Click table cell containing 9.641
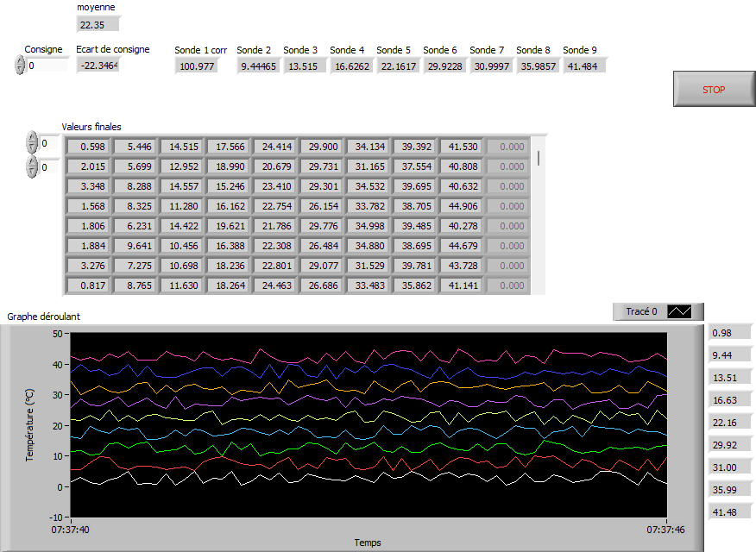 pos(135,246)
